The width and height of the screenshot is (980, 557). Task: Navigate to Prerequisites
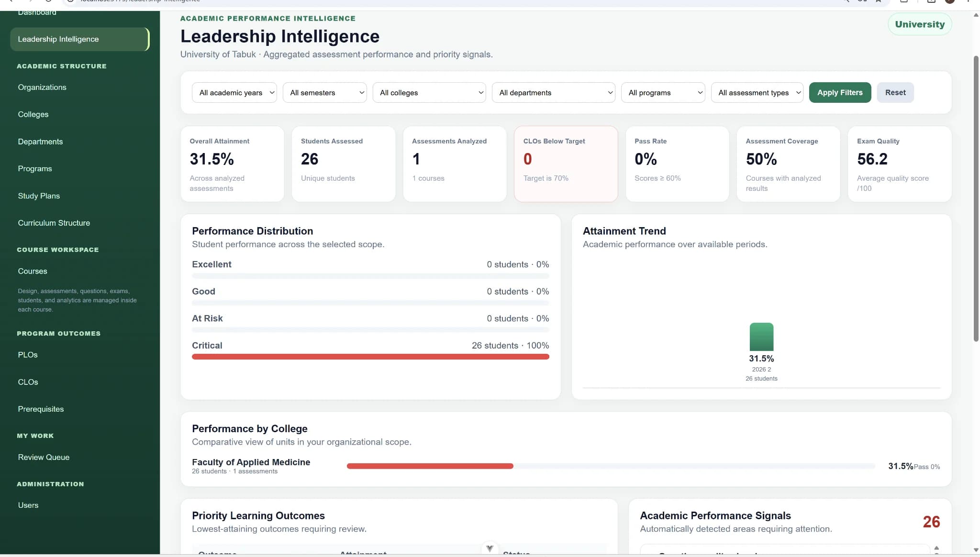pos(41,409)
